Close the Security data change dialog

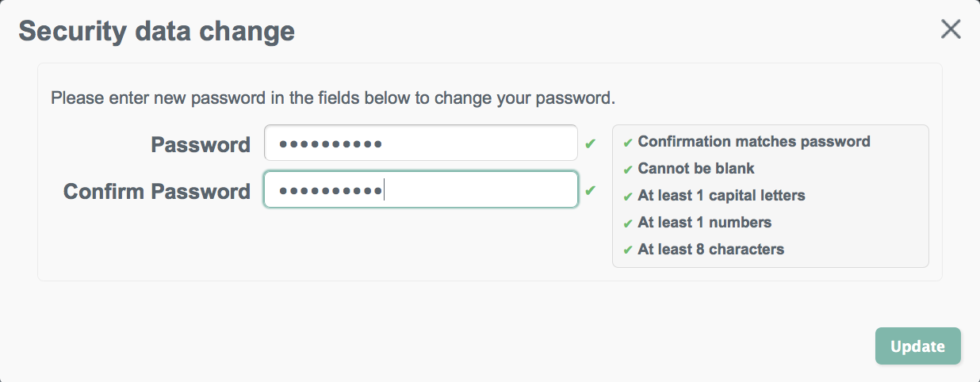tap(951, 30)
